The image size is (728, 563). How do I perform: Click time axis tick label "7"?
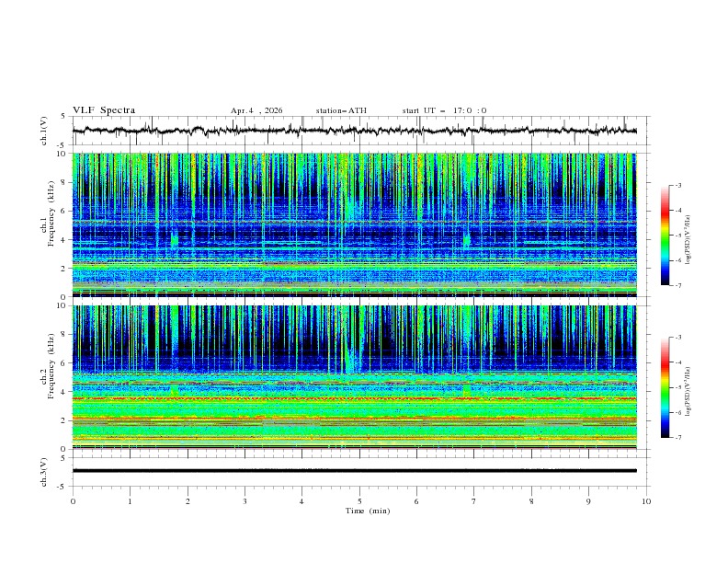[474, 501]
